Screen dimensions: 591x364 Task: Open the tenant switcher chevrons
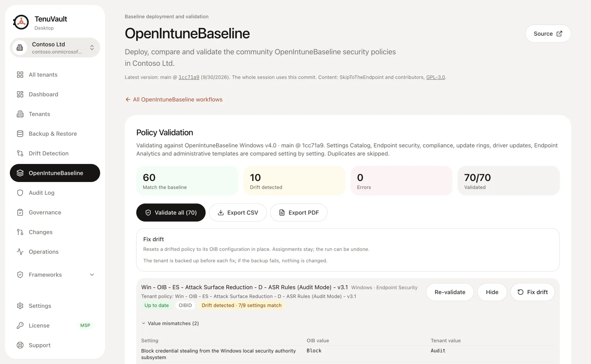[92, 48]
